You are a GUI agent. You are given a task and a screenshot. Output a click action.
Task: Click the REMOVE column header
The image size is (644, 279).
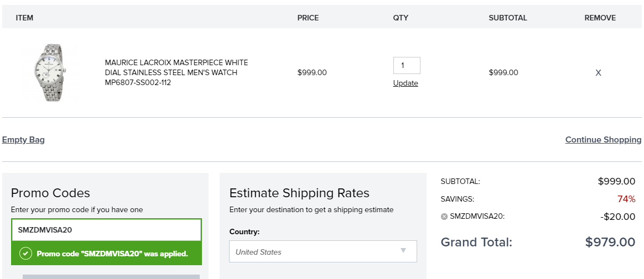(x=600, y=18)
